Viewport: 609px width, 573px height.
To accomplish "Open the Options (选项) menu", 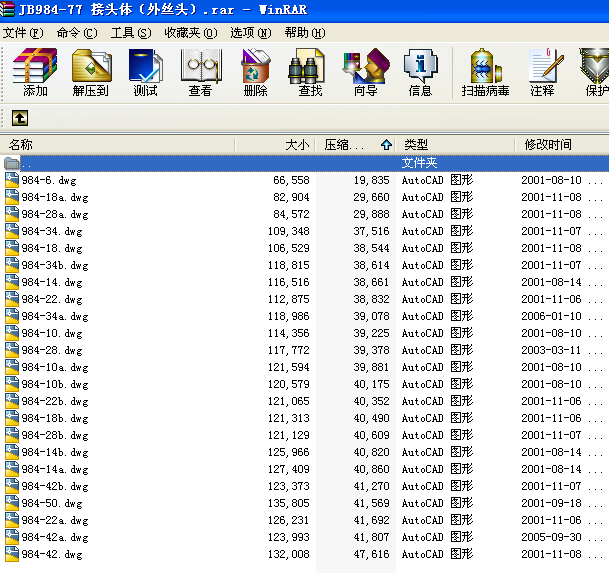I will 251,33.
